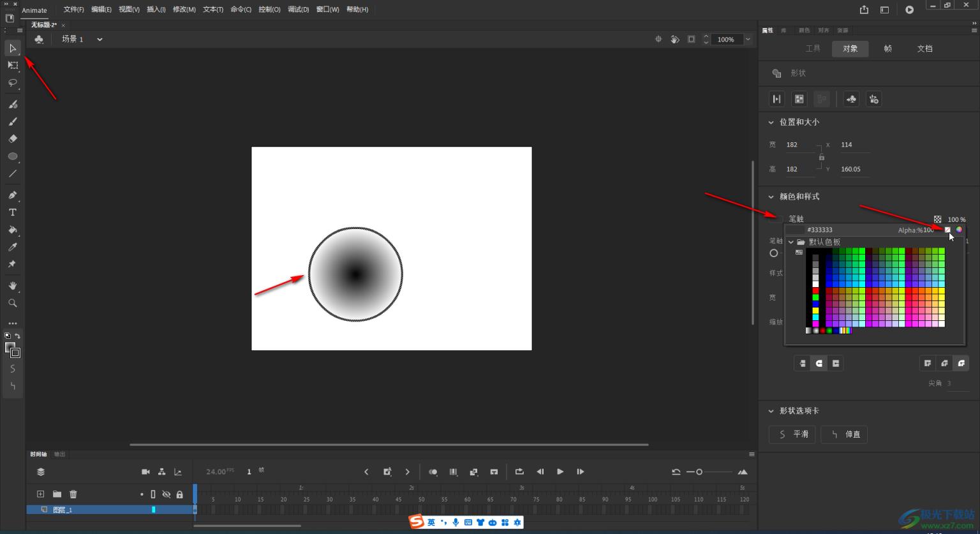Click the 伸直 button

844,434
